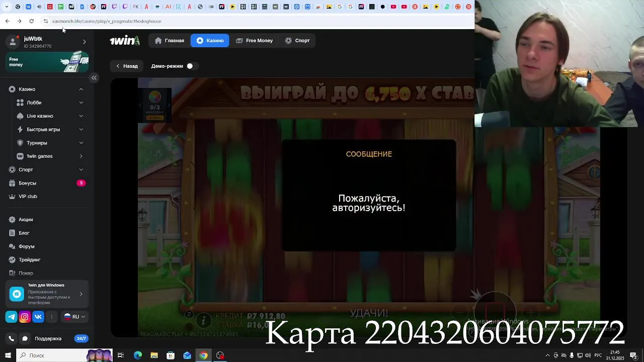Open the Покер link

click(x=26, y=273)
